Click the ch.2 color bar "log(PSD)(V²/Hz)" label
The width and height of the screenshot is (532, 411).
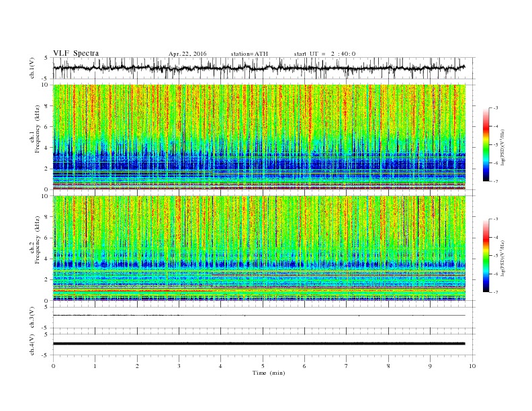(x=502, y=258)
